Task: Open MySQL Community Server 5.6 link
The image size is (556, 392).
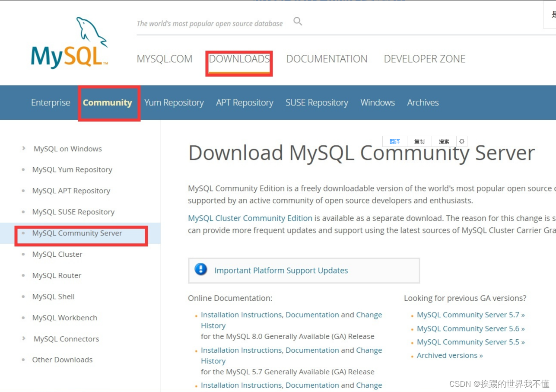Action: [471, 328]
